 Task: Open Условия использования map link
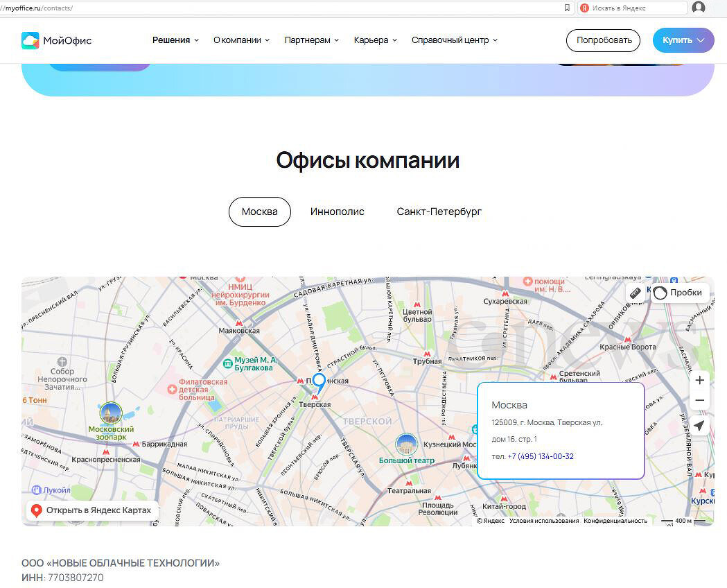tap(544, 521)
